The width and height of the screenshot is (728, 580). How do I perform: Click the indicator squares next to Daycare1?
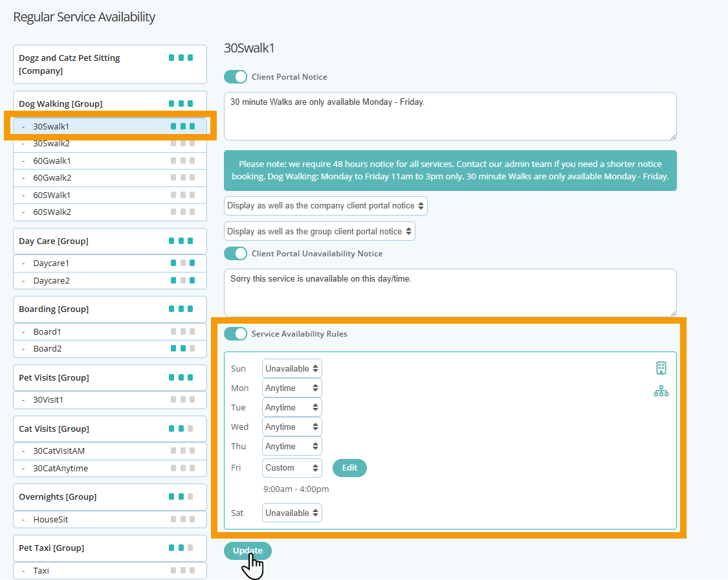pyautogui.click(x=182, y=263)
